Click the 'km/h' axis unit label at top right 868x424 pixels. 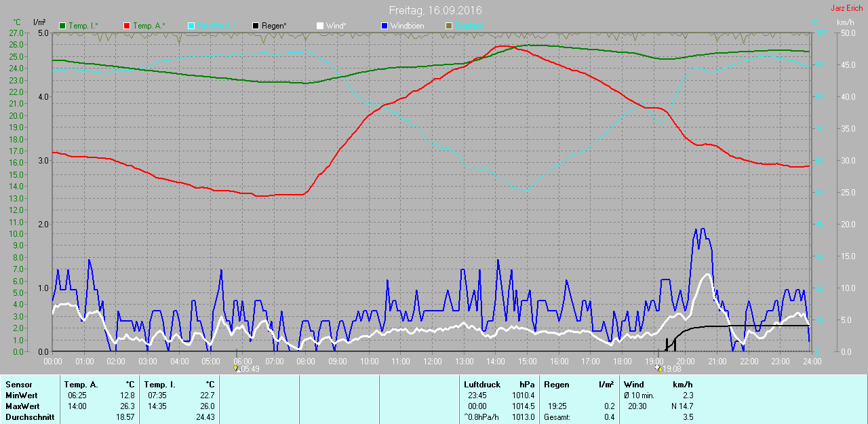845,22
